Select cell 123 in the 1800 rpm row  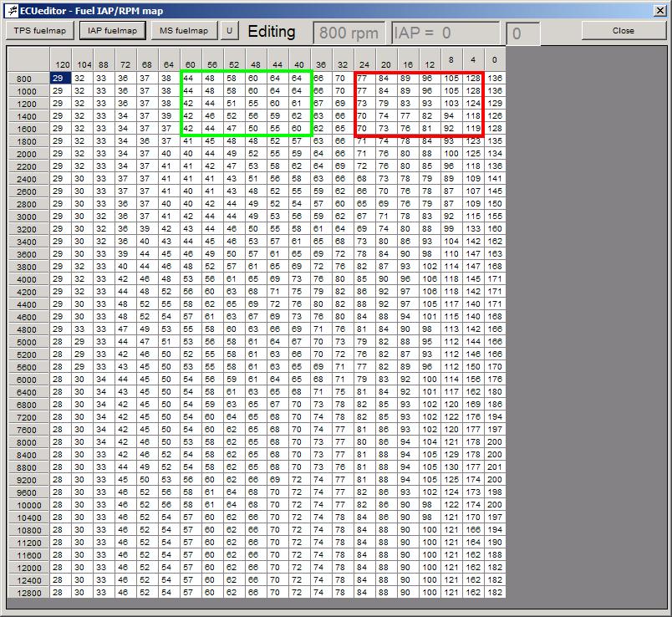pyautogui.click(x=473, y=141)
